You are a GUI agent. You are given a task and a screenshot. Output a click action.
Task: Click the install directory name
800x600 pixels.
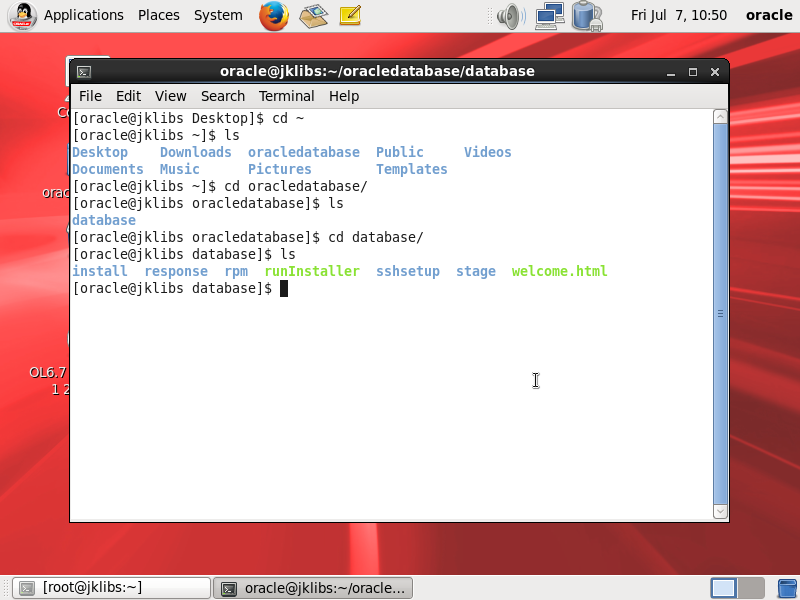(x=99, y=271)
